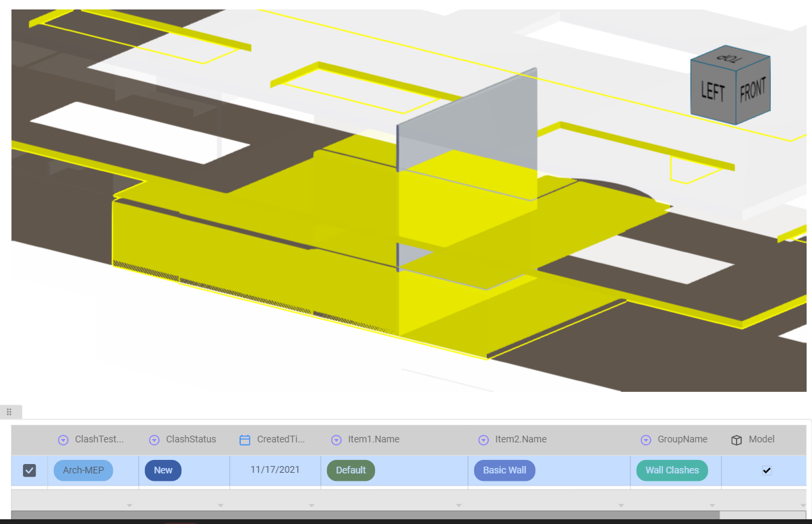Click the Default Item1 name tag
This screenshot has height=524, width=812.
click(351, 470)
